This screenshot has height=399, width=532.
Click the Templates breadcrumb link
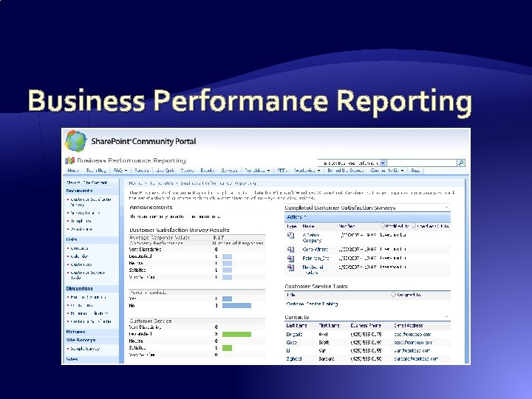point(161,183)
